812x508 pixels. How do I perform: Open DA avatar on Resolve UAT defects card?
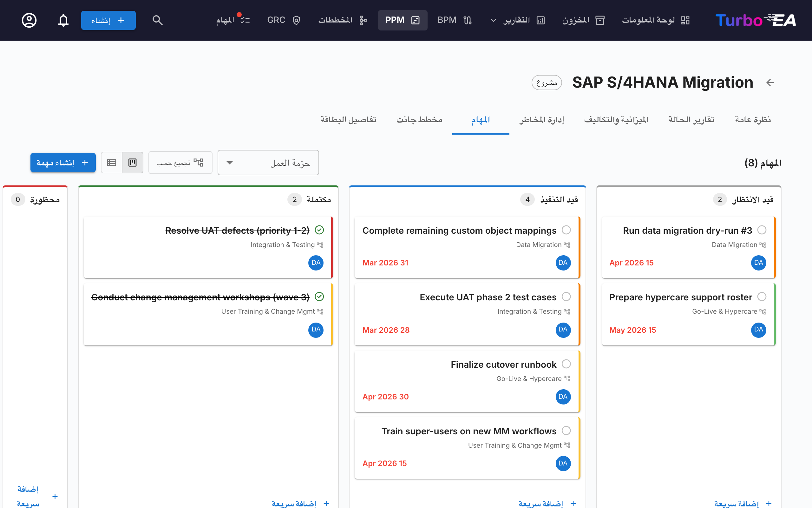(x=316, y=263)
